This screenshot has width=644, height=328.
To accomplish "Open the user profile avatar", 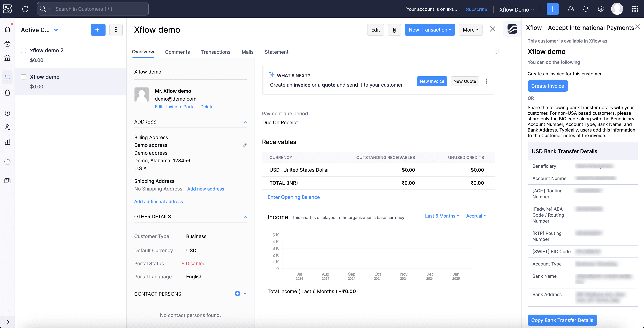I will pos(617,9).
